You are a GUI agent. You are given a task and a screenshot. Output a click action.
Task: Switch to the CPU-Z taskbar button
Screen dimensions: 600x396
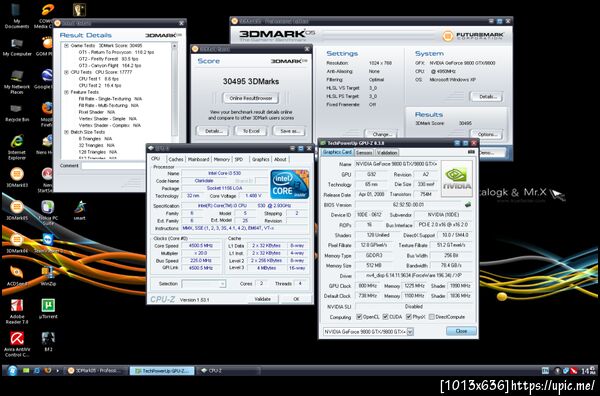[229, 370]
